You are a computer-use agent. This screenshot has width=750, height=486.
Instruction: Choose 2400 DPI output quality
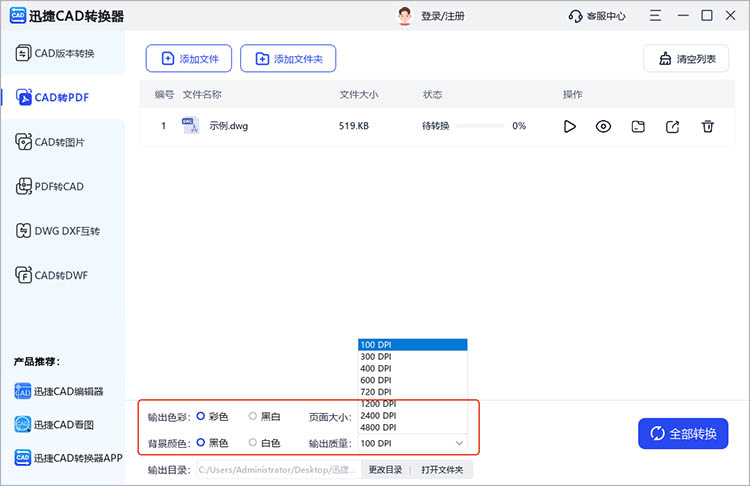click(x=413, y=415)
